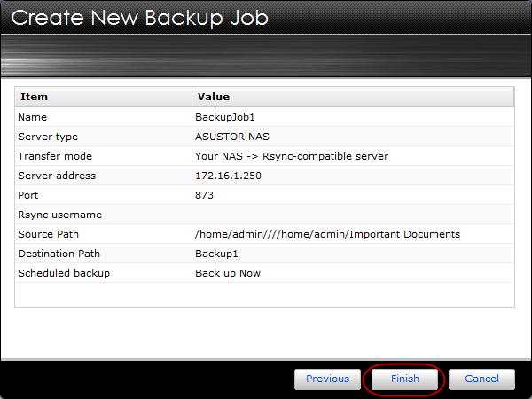Select the Server address row
The image size is (532, 399).
pyautogui.click(x=264, y=176)
